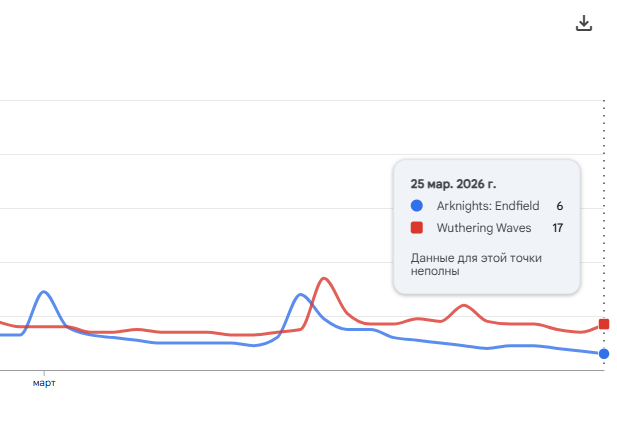Click the blue line peak above "март"

coord(44,292)
